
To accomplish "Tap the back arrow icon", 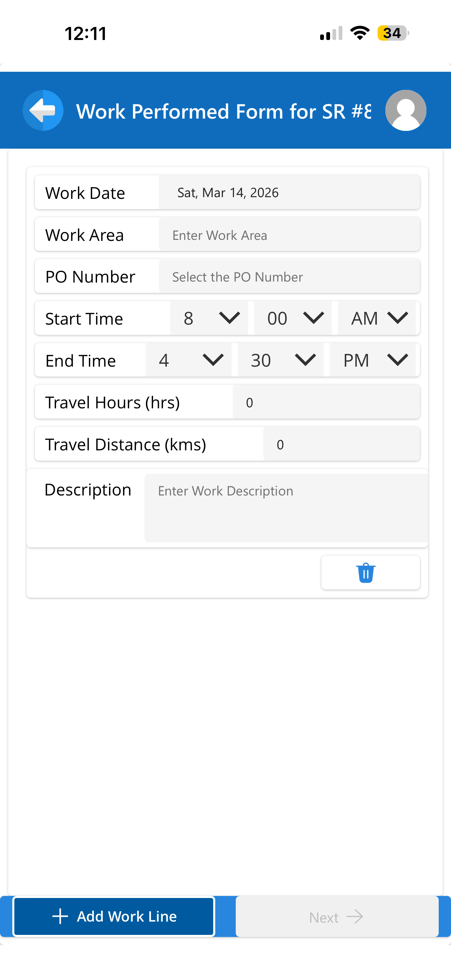I will [x=43, y=110].
